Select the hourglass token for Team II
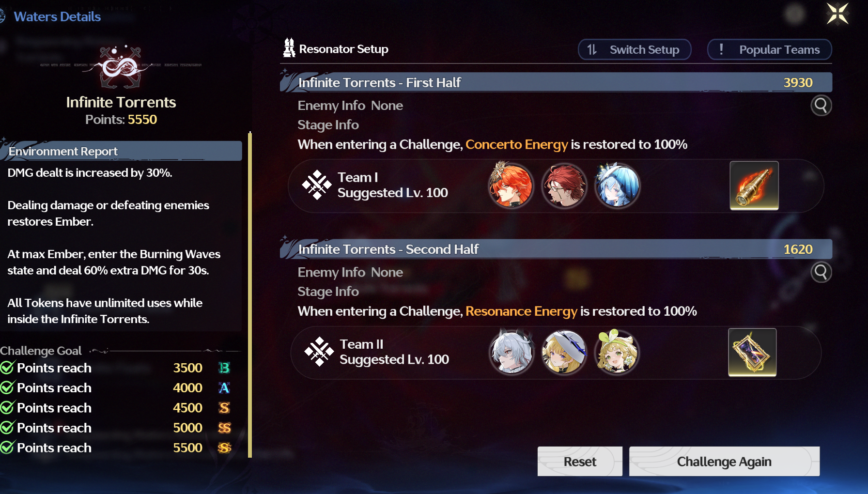The image size is (868, 494). click(752, 352)
